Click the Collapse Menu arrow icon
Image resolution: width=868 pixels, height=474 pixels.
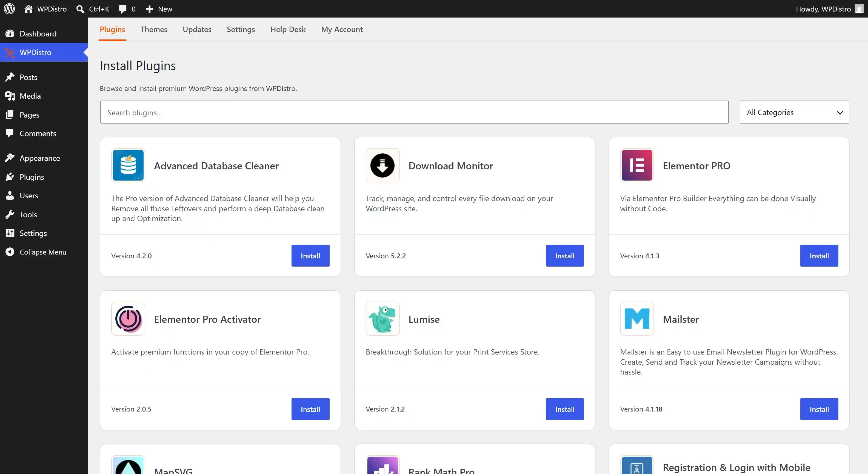tap(10, 252)
